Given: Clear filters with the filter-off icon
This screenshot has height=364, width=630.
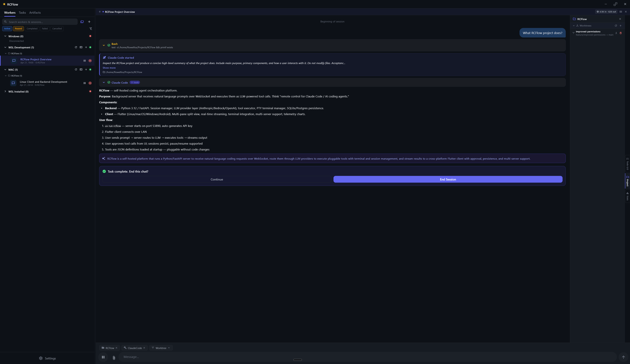Looking at the screenshot, I should coord(91,29).
